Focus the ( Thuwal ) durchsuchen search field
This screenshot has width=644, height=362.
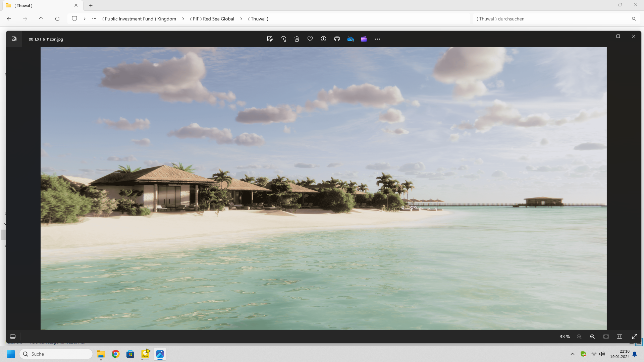(x=552, y=19)
